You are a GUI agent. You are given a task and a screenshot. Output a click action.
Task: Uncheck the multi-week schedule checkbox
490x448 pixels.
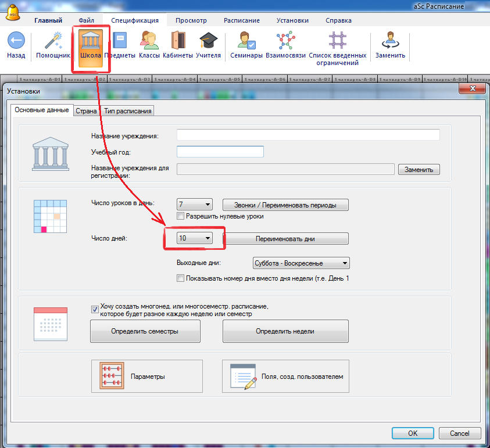[95, 310]
